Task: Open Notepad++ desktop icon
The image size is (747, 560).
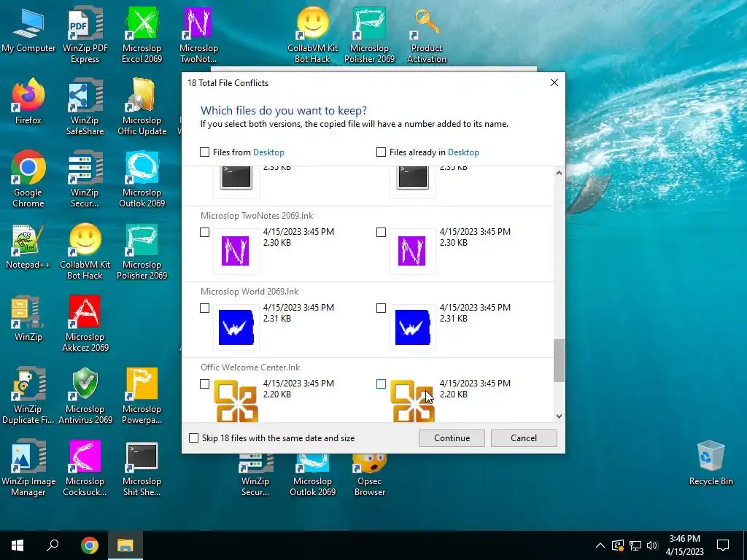Action: 28,248
